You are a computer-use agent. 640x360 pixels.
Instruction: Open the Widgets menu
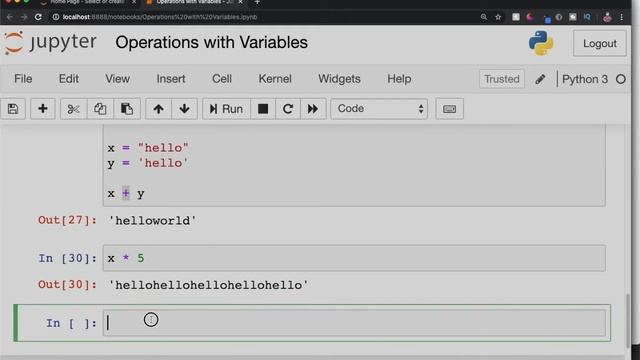click(x=339, y=79)
